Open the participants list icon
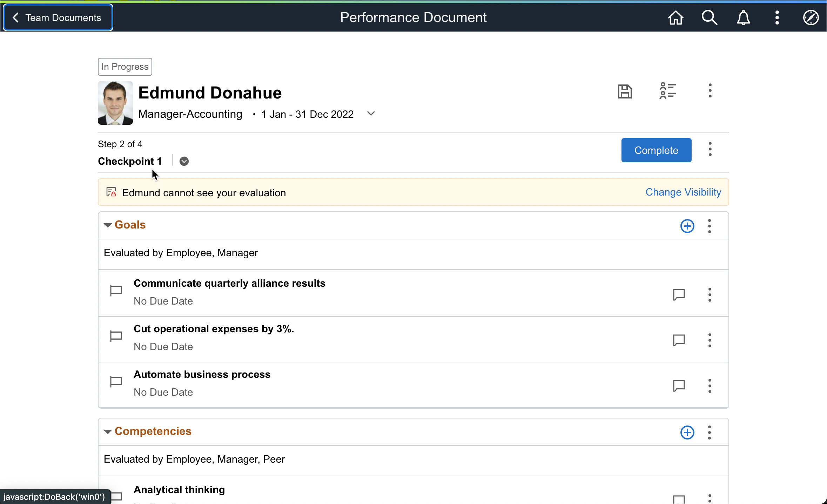The image size is (827, 504). coord(667,91)
